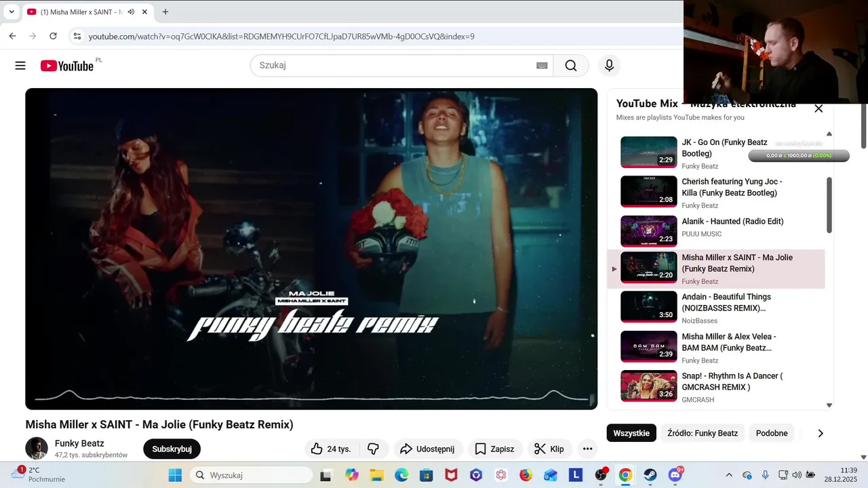The width and height of the screenshot is (868, 488).
Task: Open the Windows Start menu
Action: pos(175,475)
